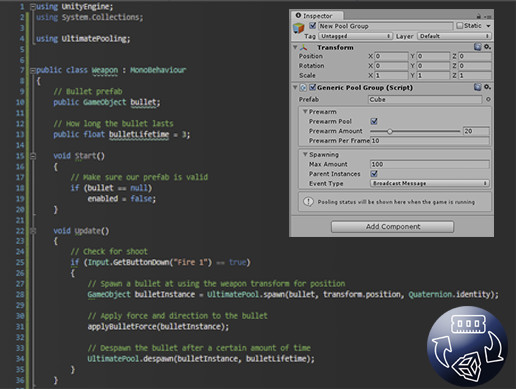Viewport: 516px width, 389px height.
Task: Click the Rotation Y field
Action: (433, 66)
